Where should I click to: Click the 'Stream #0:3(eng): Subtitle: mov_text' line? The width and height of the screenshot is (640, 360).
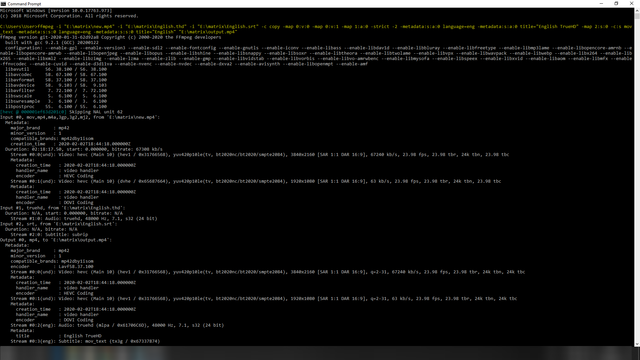(85, 341)
